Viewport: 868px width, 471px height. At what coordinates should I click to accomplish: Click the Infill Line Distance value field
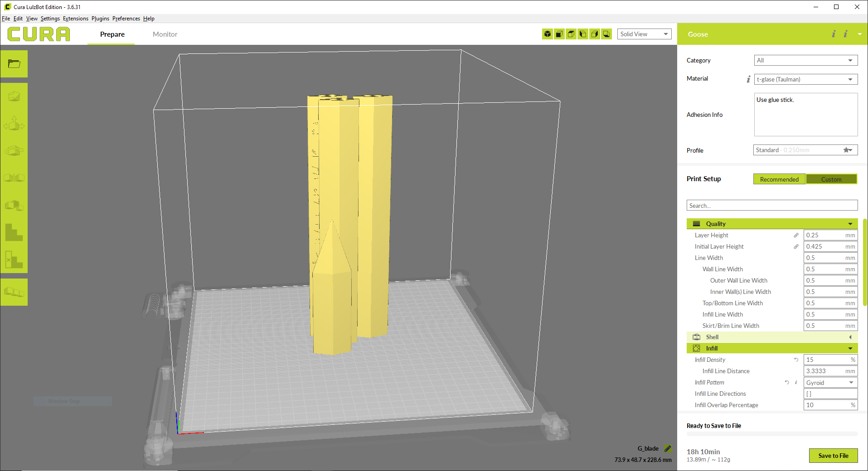tap(830, 371)
